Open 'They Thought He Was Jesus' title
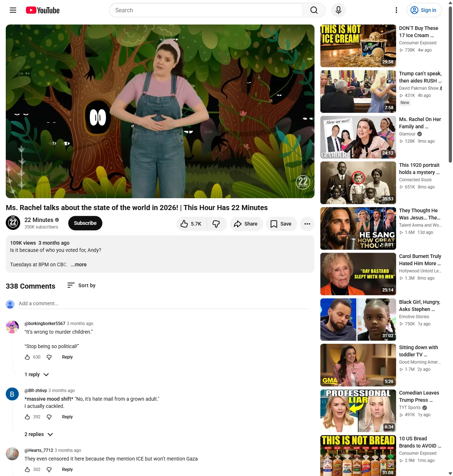 click(420, 214)
